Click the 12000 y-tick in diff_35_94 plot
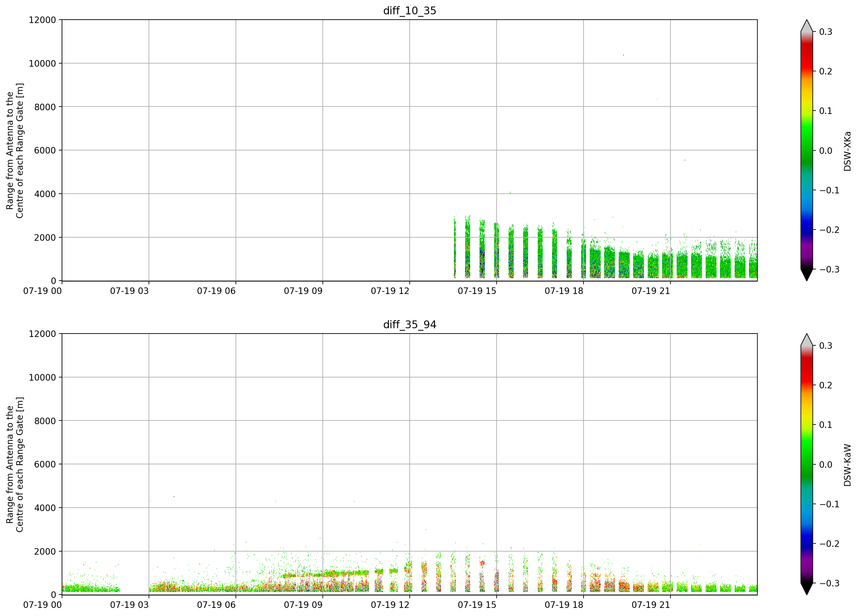Screen dimensions: 858x616 [42, 334]
